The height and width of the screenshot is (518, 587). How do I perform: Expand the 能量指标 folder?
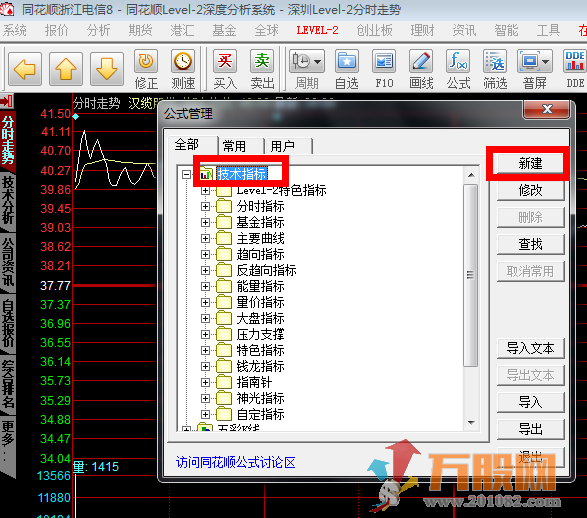[x=205, y=286]
